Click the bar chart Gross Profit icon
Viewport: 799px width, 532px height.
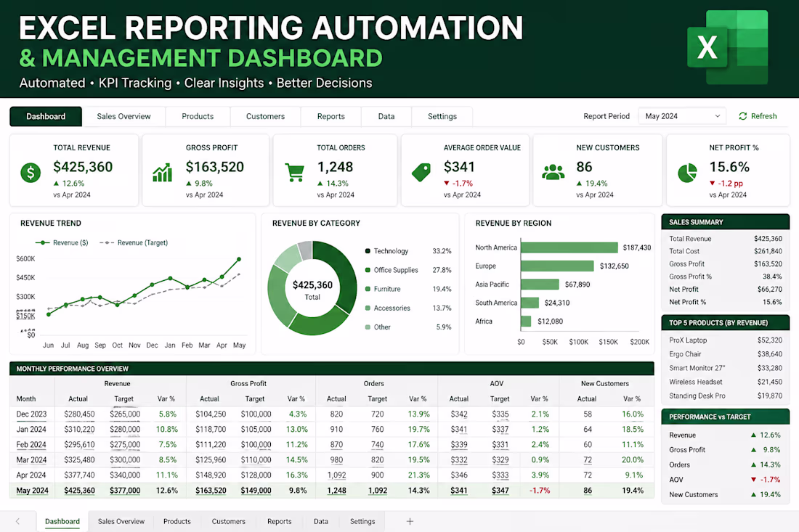[163, 173]
